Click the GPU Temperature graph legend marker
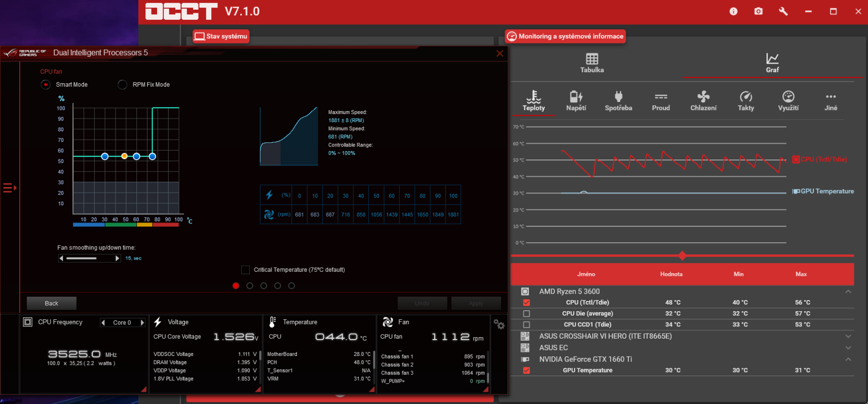Screen dimensions: 868x404 tap(796, 191)
